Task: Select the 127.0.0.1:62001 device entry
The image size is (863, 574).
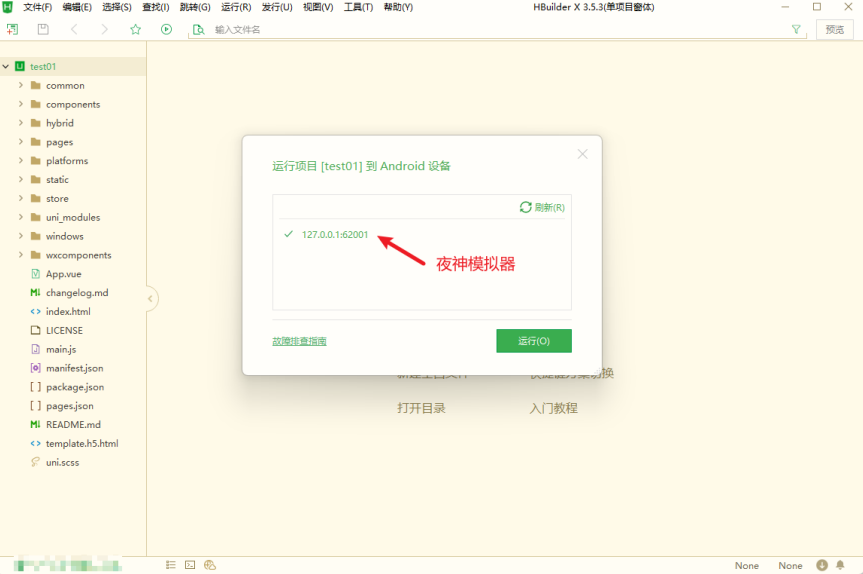Action: coord(335,234)
